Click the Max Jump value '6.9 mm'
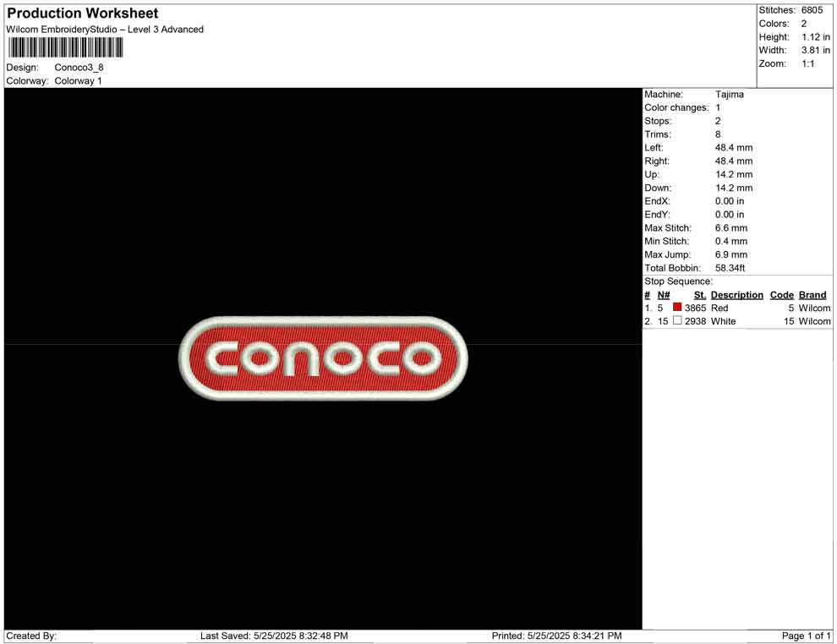The width and height of the screenshot is (837, 644). pos(731,254)
